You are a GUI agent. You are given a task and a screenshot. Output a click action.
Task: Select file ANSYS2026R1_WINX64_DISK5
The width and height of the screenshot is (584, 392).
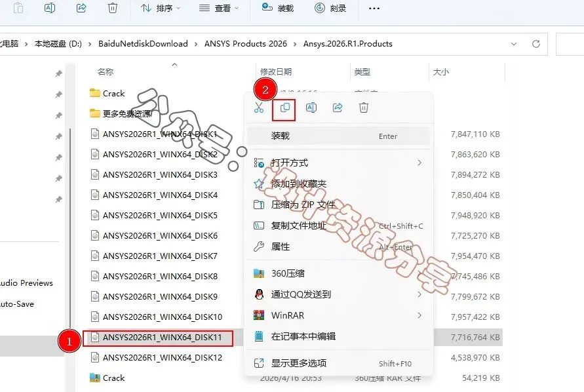pyautogui.click(x=154, y=216)
